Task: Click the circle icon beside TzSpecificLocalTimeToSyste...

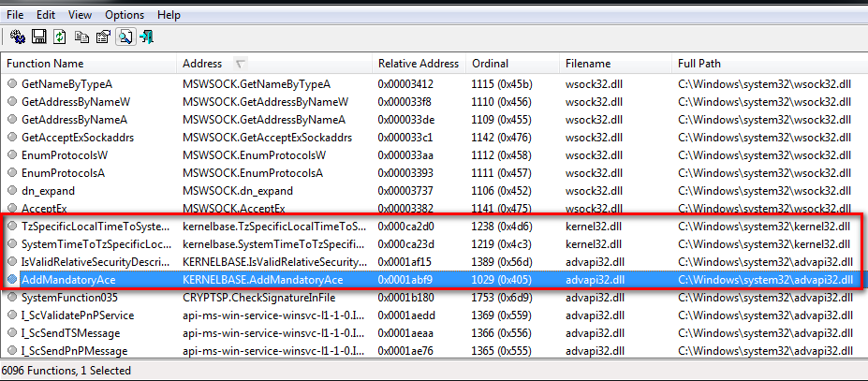Action: point(12,227)
